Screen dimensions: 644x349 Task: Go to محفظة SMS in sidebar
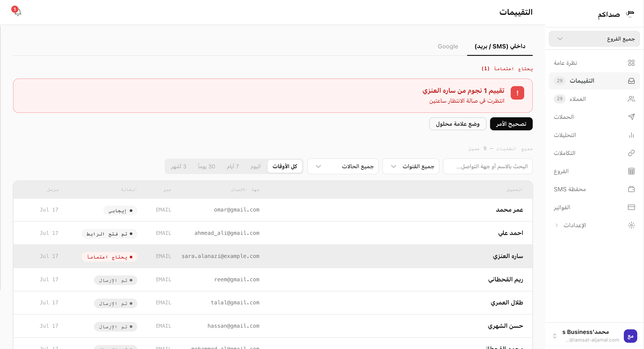(x=594, y=189)
